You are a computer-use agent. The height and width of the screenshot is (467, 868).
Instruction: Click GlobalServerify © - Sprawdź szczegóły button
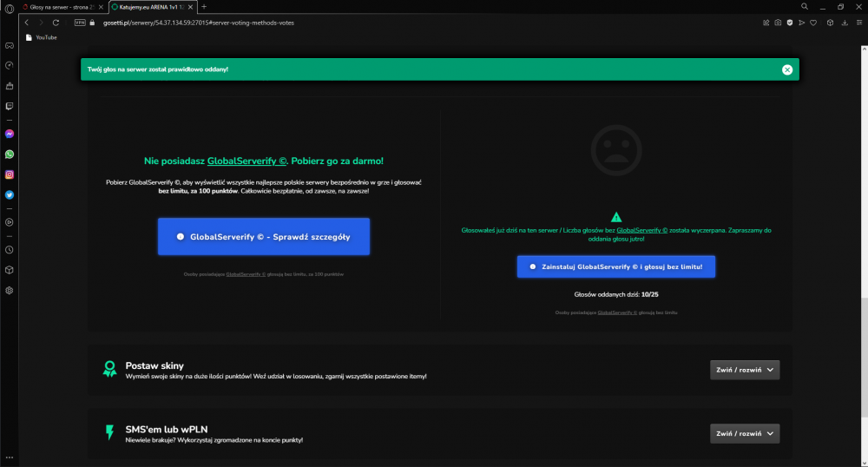[264, 236]
